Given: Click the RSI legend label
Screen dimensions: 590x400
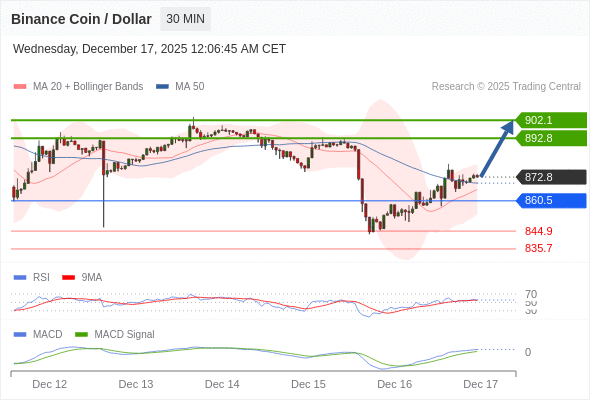Looking at the screenshot, I should click(41, 278).
